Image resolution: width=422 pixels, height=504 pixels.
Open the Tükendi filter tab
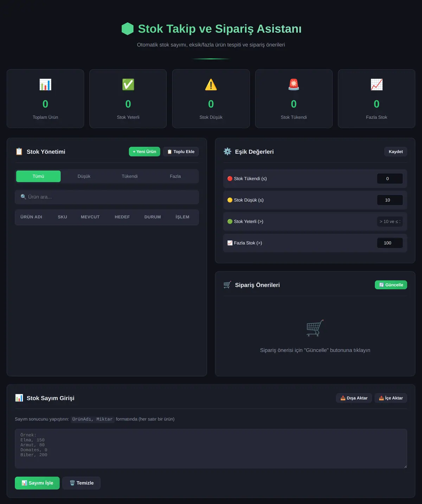[130, 176]
